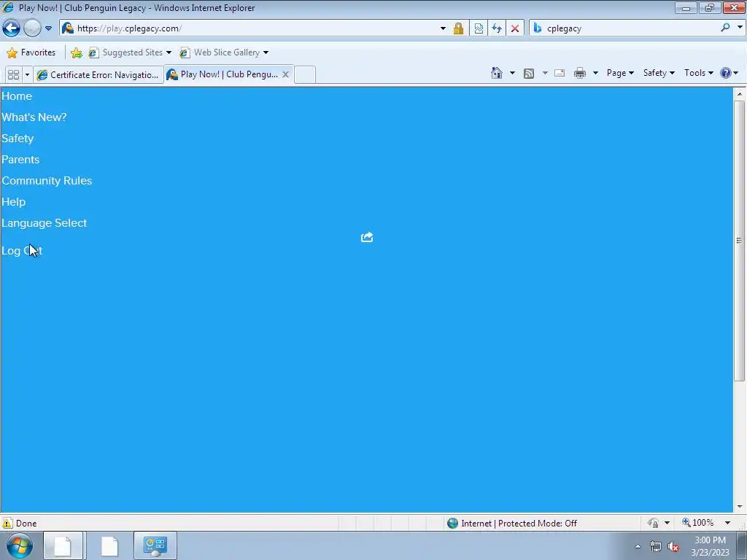Expand the Home button dropdown arrow

(x=512, y=73)
